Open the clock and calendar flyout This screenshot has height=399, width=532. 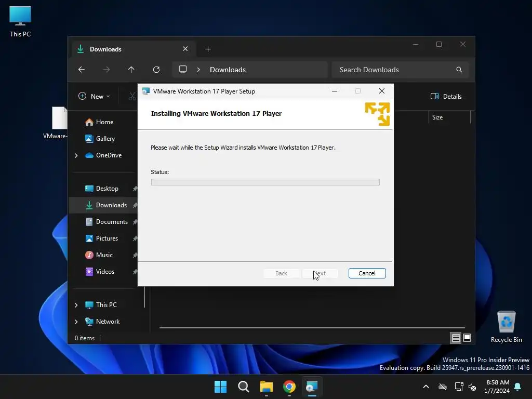point(497,387)
